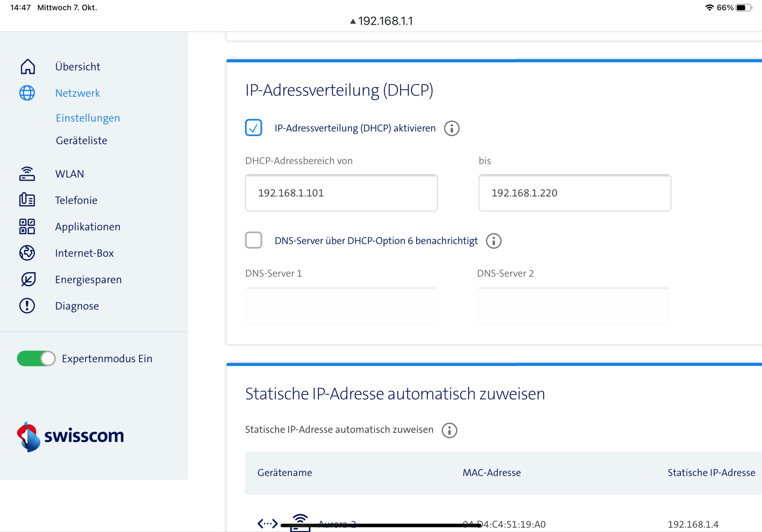
Task: Click the Energiesparen leaf icon
Action: (28, 279)
